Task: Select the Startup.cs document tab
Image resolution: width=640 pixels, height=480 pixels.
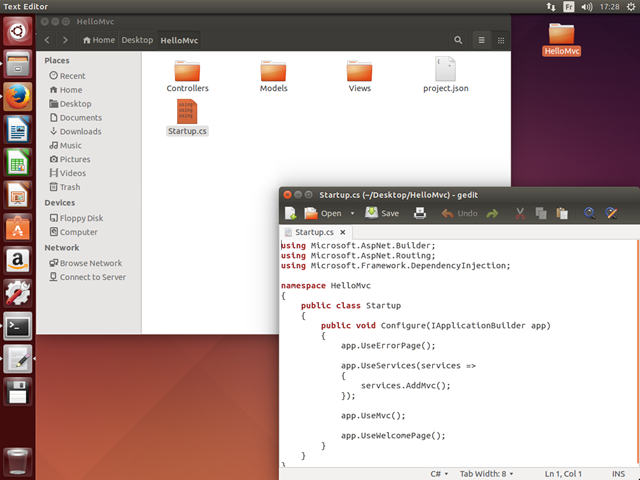Action: coord(315,232)
